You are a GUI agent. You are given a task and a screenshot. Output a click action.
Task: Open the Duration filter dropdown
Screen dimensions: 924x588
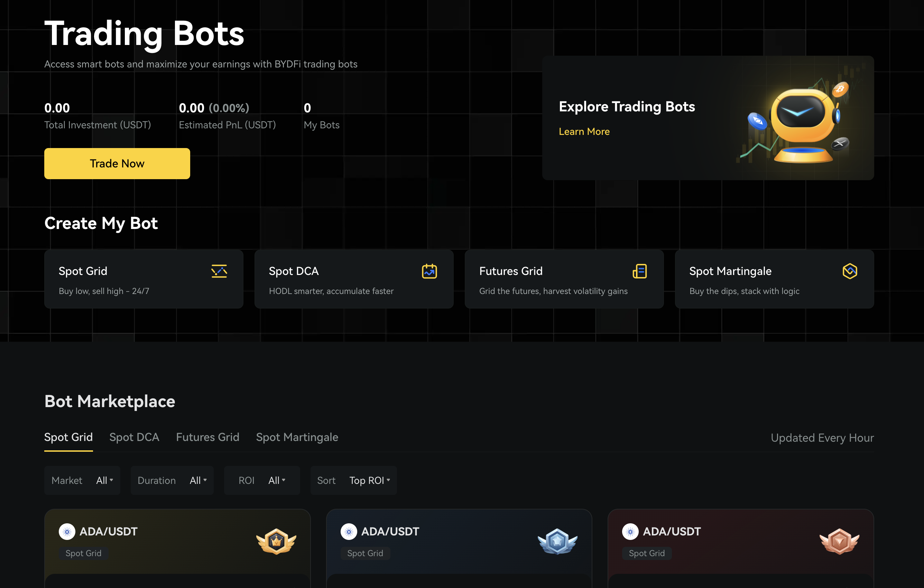coord(198,480)
